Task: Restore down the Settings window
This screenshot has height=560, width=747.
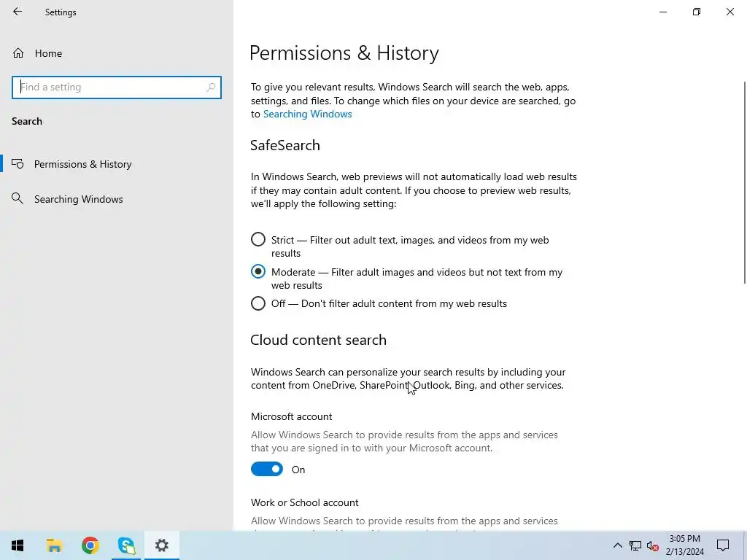Action: point(697,12)
